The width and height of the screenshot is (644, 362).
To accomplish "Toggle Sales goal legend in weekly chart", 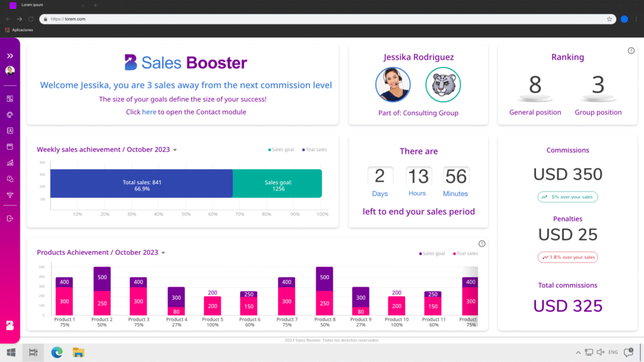I will tap(282, 150).
